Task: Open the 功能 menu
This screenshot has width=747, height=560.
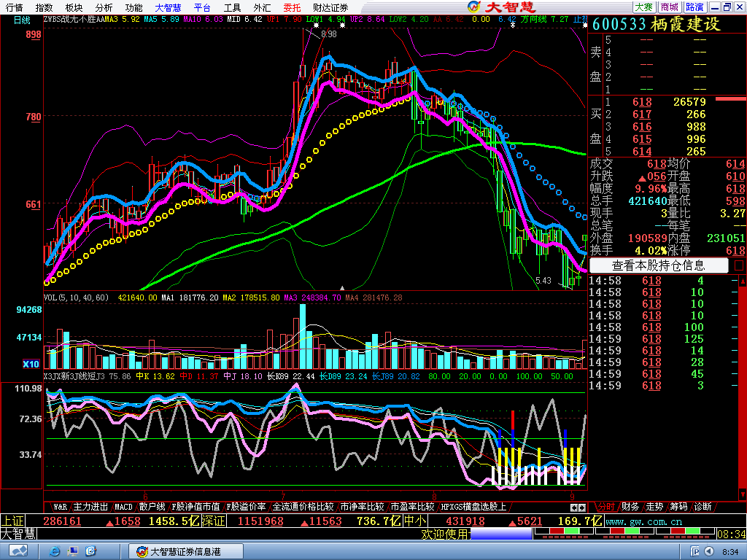Action: click(134, 7)
